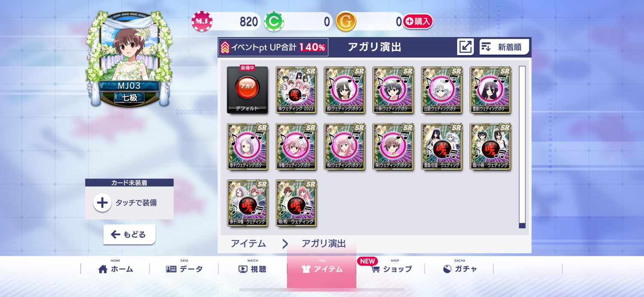Go to the ホーム tab
Screen dimensions: 644x297
pos(115,269)
